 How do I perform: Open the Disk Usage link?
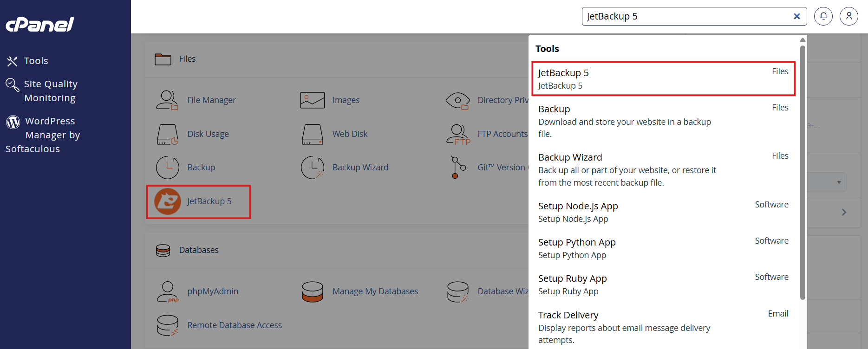[208, 134]
